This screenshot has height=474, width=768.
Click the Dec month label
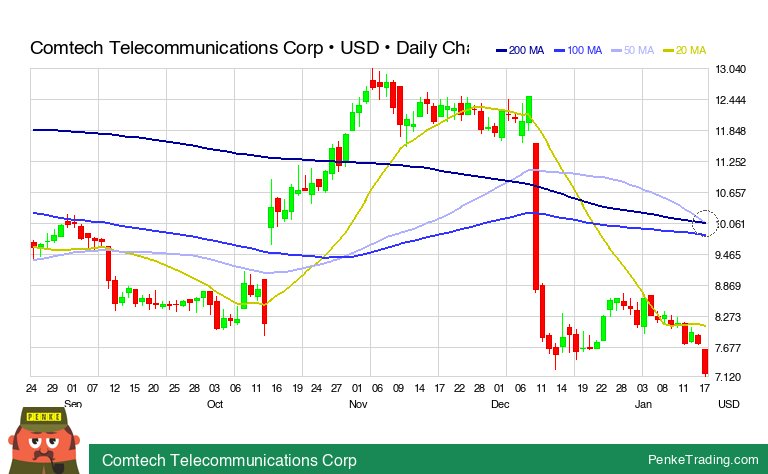[x=500, y=404]
